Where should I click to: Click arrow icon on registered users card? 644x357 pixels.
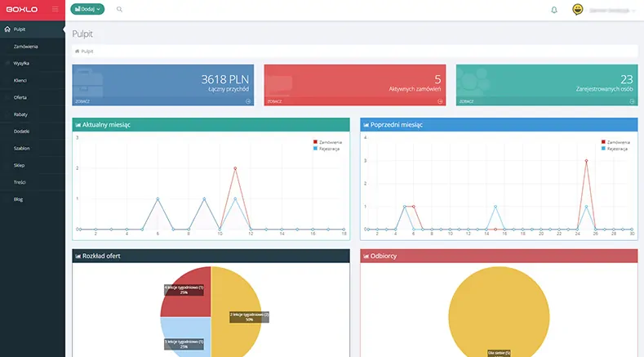[x=632, y=101]
